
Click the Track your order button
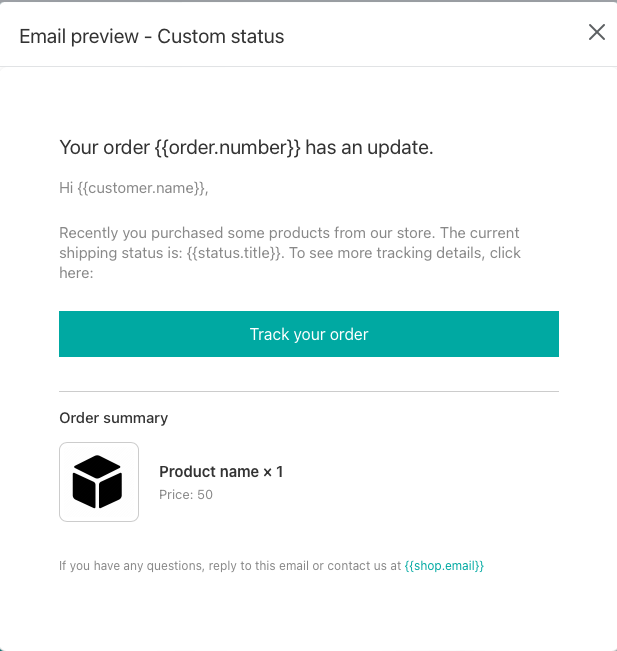point(309,334)
